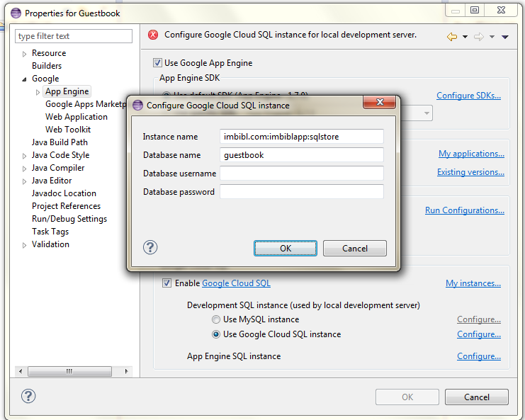Click the forward navigation arrow icon
The width and height of the screenshot is (525, 420).
click(479, 37)
